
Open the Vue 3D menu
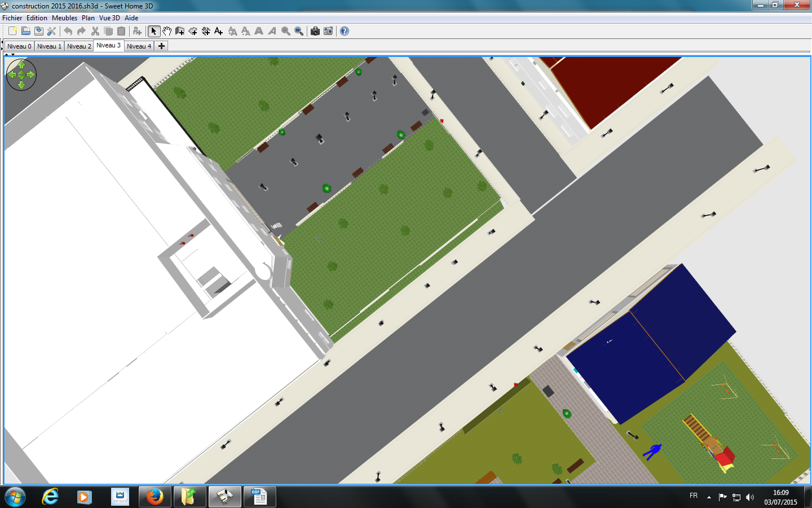pos(109,18)
